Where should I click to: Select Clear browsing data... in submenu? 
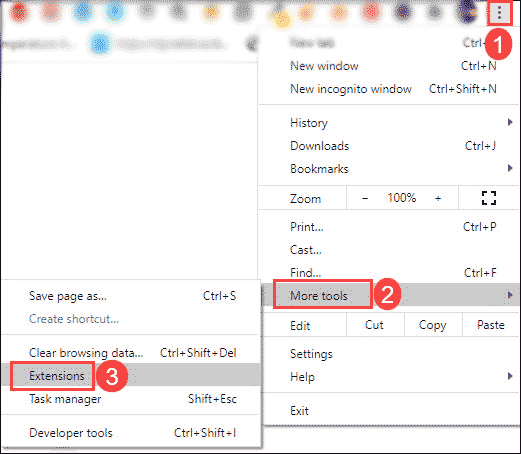click(131, 353)
